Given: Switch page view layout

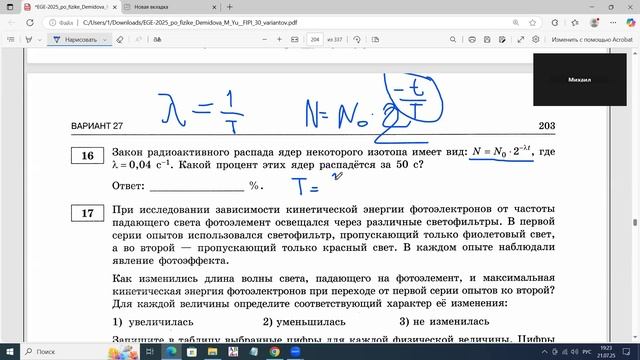Looking at the screenshot, I should click(x=376, y=40).
